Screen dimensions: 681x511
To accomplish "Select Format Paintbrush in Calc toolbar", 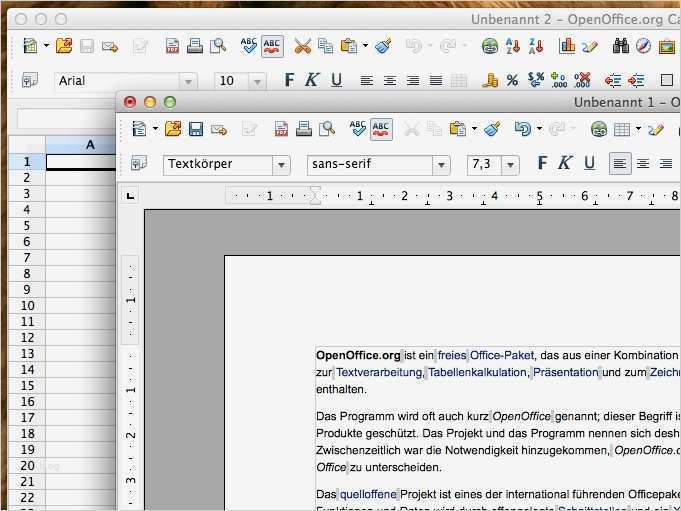I will click(383, 46).
